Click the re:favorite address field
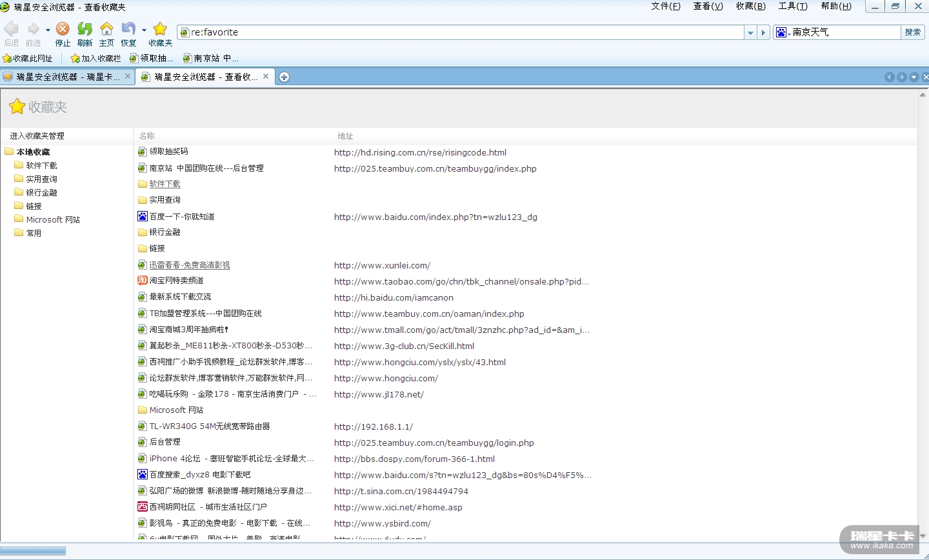929x560 pixels. [461, 32]
